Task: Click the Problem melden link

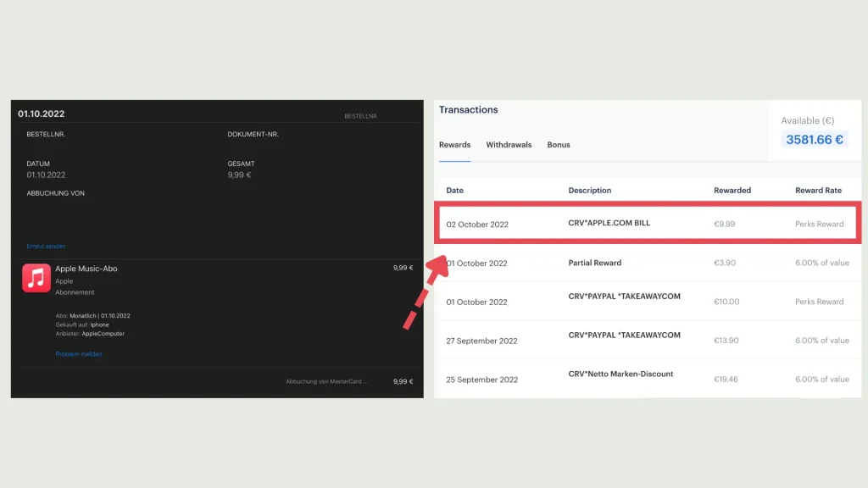Action: pos(78,354)
